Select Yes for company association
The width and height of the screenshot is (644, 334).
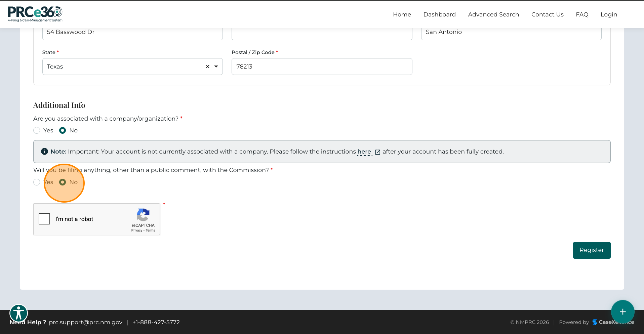coord(37,130)
